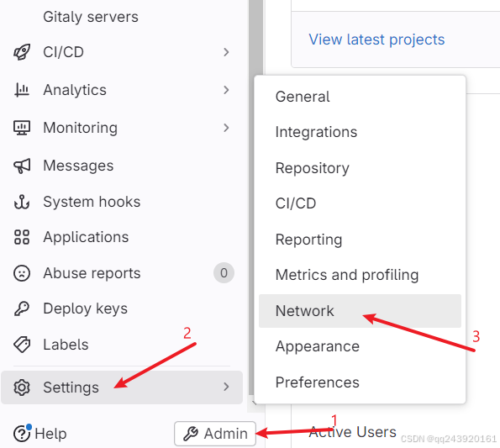Open Preferences from the Settings flyout

click(x=318, y=382)
